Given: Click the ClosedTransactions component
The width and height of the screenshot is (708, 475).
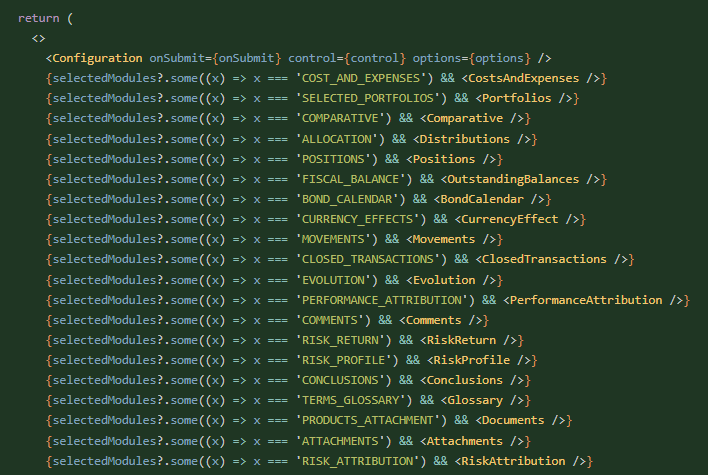Looking at the screenshot, I should 544,259.
